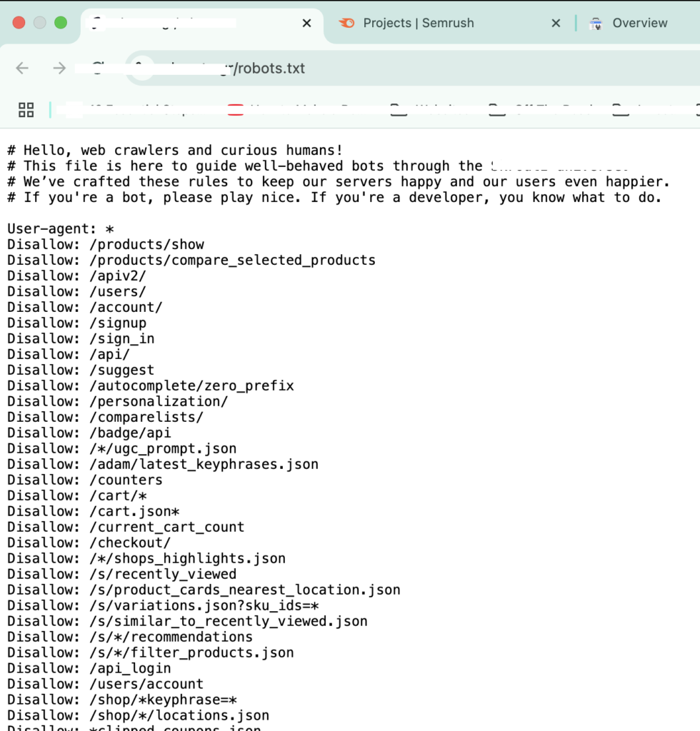Click the Semrush flame favicon on its tab
The height and width of the screenshot is (731, 700).
pyautogui.click(x=346, y=23)
